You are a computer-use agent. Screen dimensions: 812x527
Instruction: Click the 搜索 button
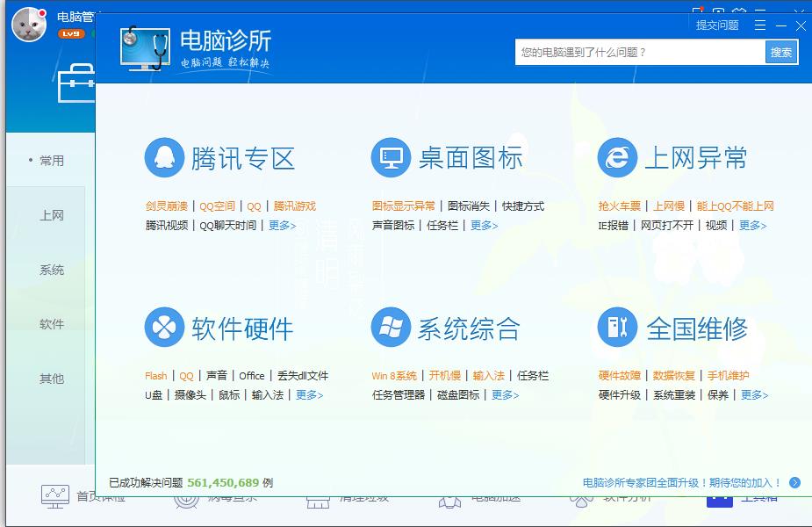click(781, 53)
